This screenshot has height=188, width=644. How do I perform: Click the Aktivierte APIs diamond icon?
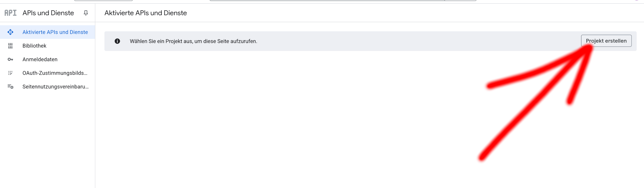pos(10,32)
